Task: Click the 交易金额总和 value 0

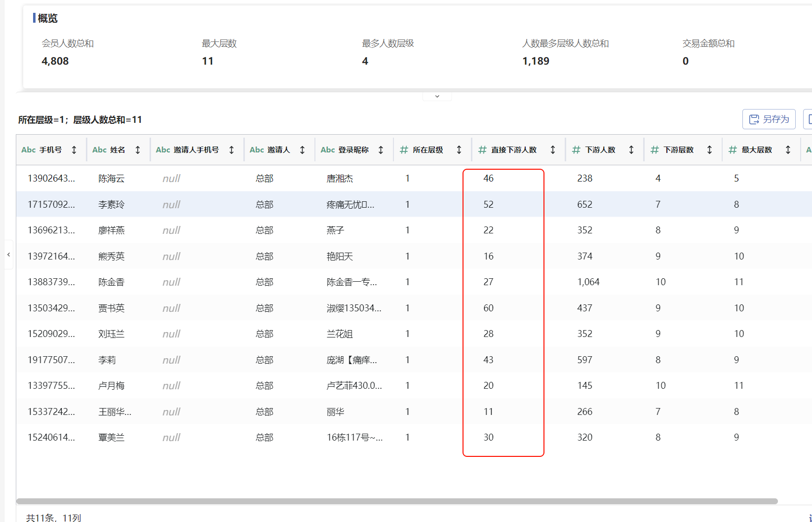Action: [x=686, y=61]
